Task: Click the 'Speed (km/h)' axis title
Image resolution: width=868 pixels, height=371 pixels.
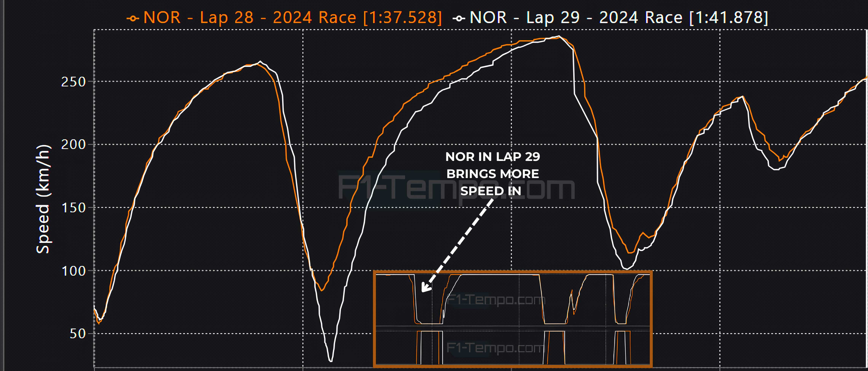Action: click(x=43, y=199)
